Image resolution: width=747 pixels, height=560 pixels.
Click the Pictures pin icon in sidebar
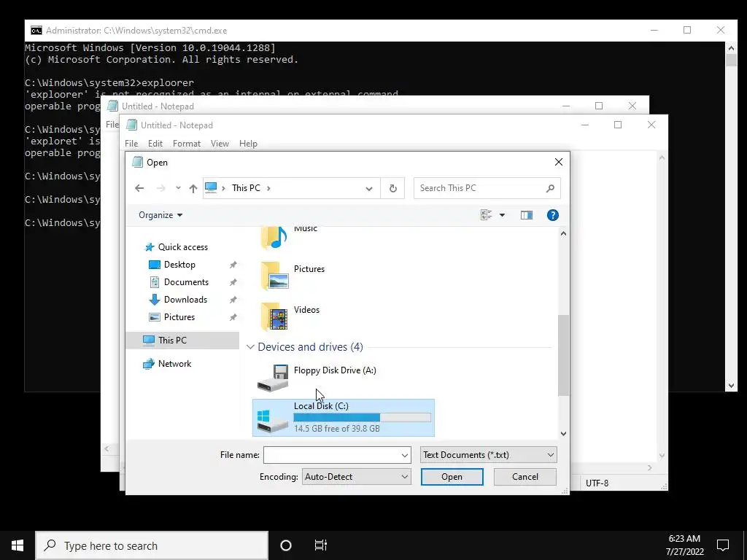pos(233,317)
